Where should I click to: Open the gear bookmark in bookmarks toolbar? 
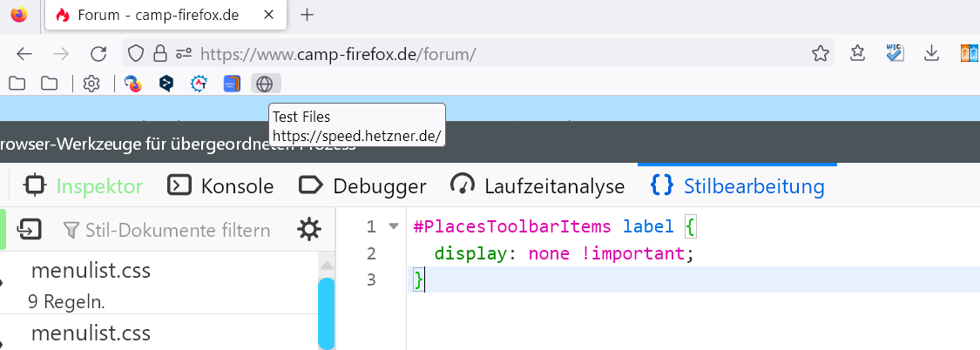click(x=91, y=83)
